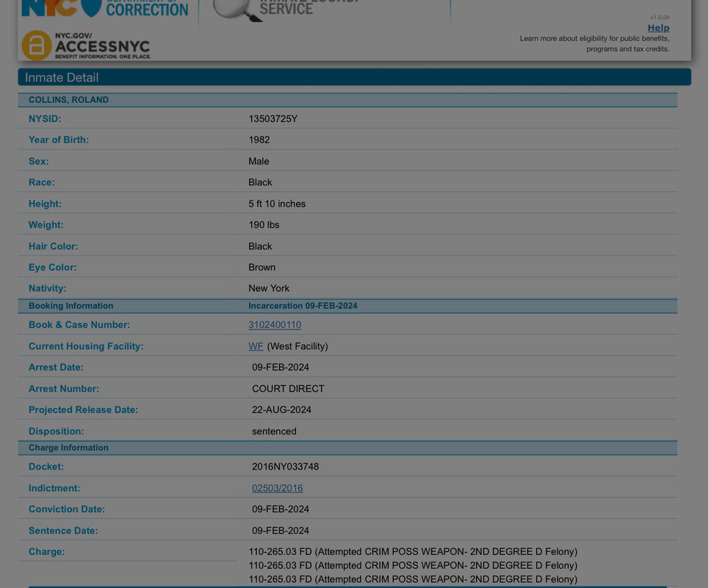Click the Incarceration 09-FEB-2024 heading
The width and height of the screenshot is (709, 588).
pyautogui.click(x=303, y=306)
